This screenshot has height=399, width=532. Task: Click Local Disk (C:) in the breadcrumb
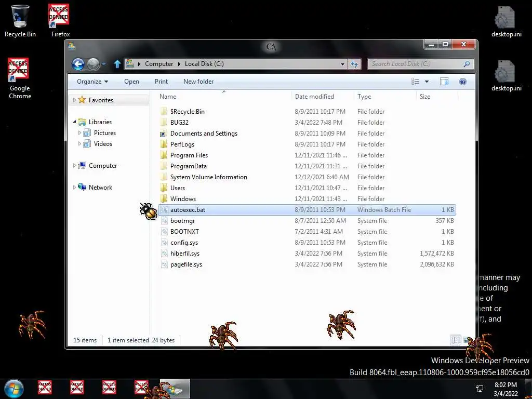coord(204,64)
